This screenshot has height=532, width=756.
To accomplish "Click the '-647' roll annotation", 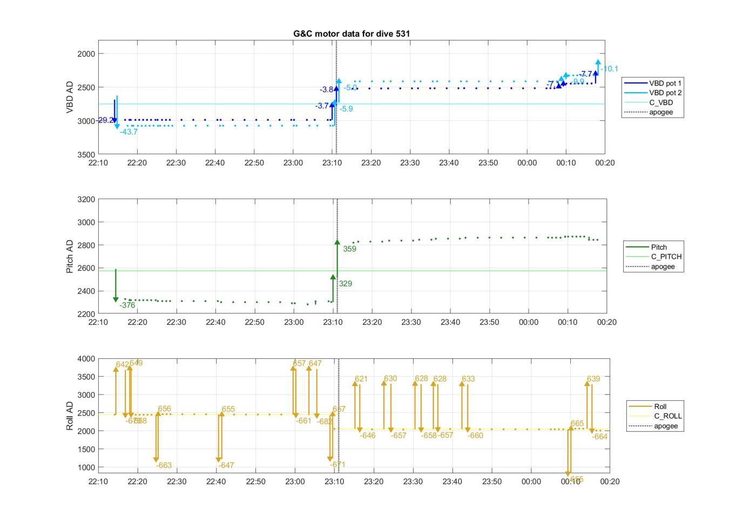I will pyautogui.click(x=226, y=465).
